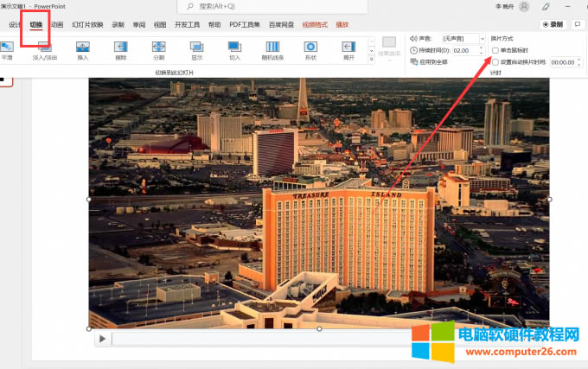Switch to the 动画 animations tab
Image resolution: width=588 pixels, height=369 pixels.
pyautogui.click(x=57, y=25)
